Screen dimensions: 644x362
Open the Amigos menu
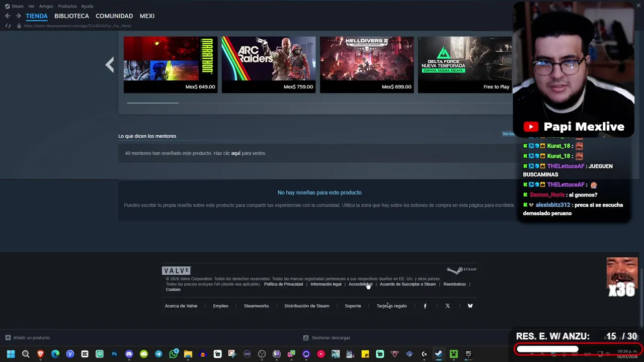point(46,6)
